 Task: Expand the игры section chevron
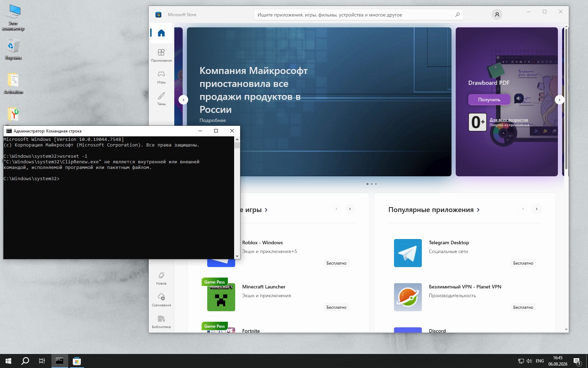(x=266, y=210)
